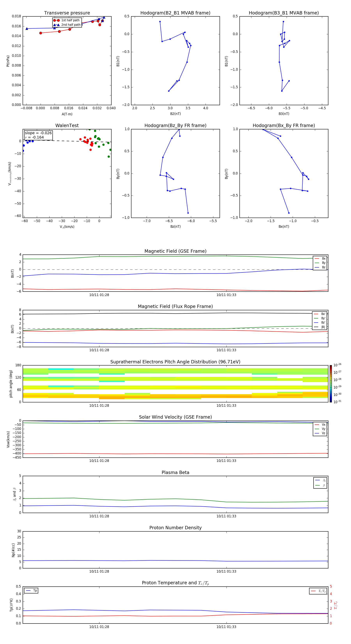Click the 'Bx(nT)' x-axis label of FR hodogram
Viewport: 351px width, 644px height.
(x=284, y=227)
